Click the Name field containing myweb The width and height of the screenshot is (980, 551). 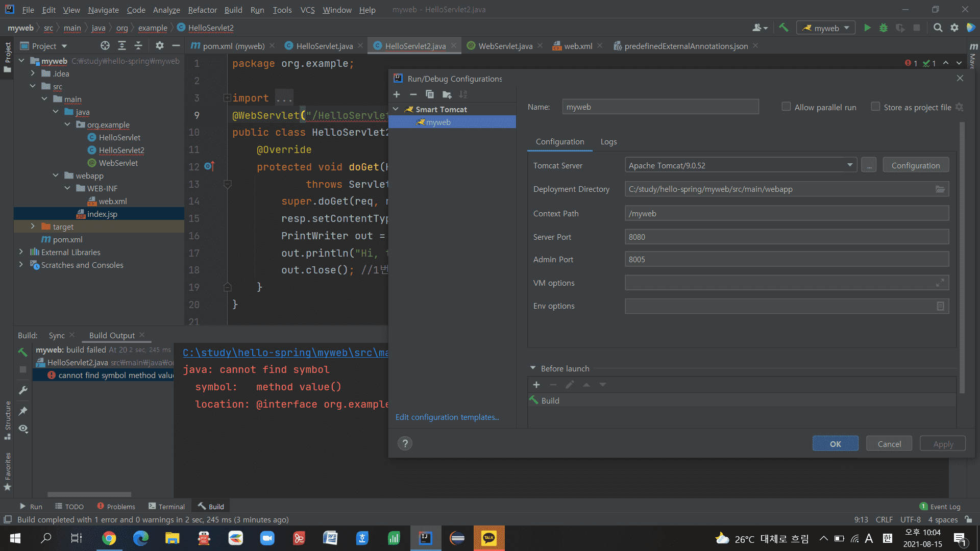tap(660, 107)
